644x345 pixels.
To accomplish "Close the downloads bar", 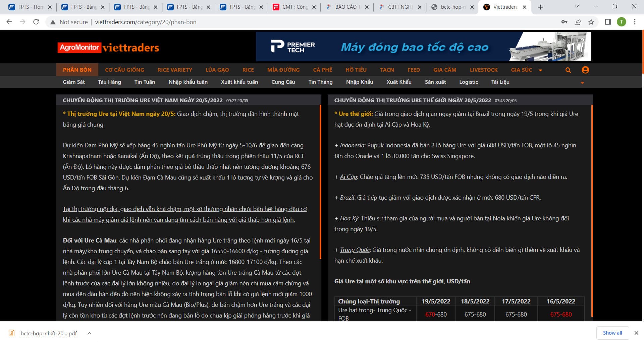I will [x=636, y=333].
